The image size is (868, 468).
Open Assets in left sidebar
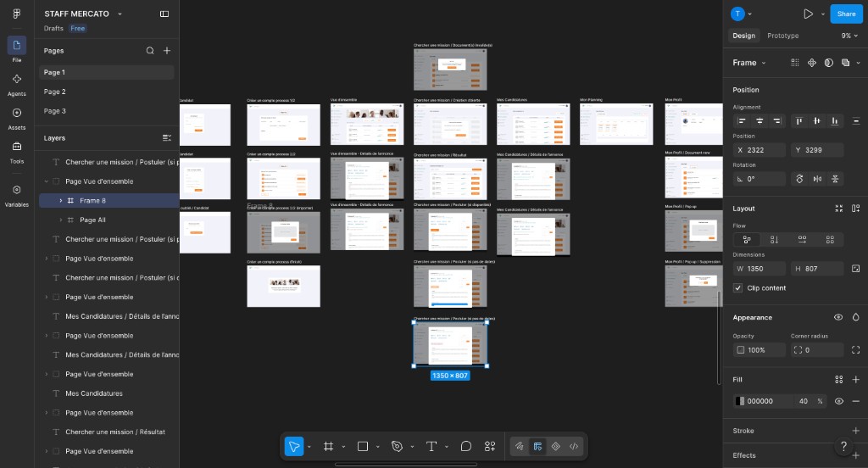coord(17,119)
